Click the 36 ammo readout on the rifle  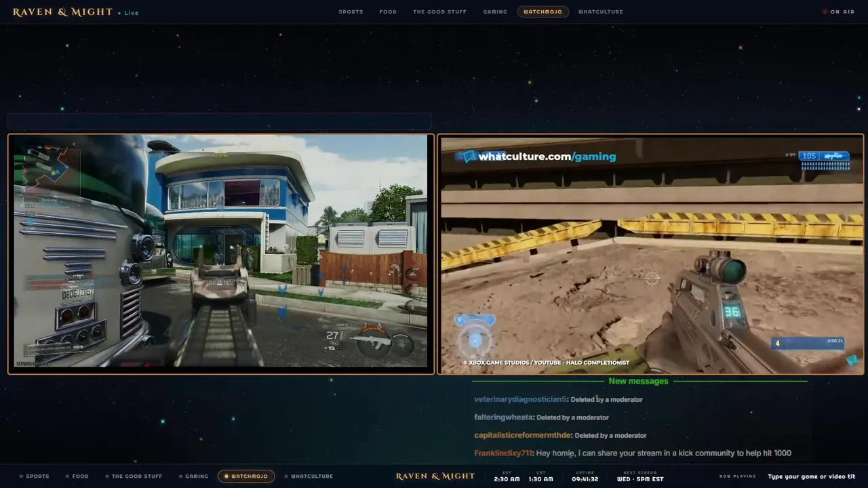coord(731,312)
